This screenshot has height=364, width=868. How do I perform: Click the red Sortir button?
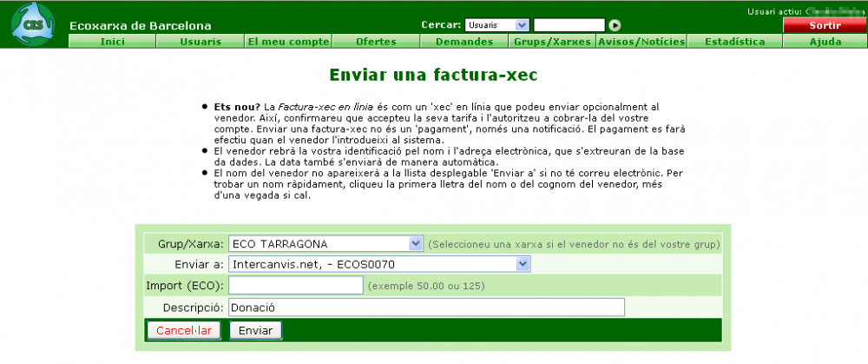pos(824,25)
